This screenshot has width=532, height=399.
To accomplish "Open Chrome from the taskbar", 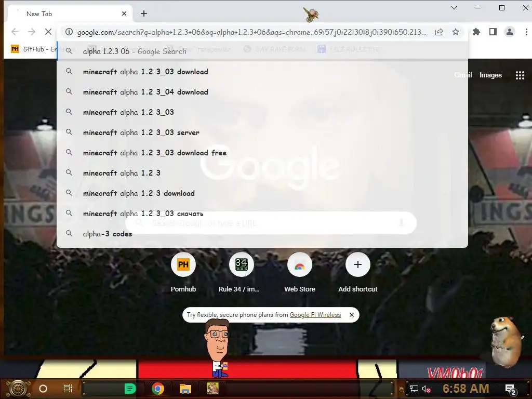I will [x=158, y=389].
